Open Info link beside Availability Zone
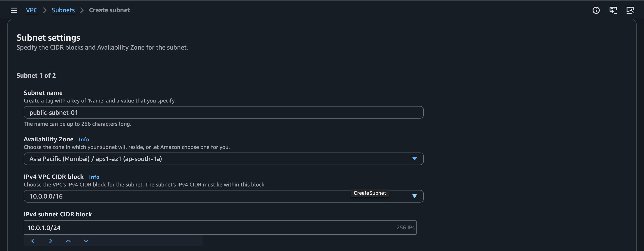This screenshot has width=644, height=251. pyautogui.click(x=84, y=140)
